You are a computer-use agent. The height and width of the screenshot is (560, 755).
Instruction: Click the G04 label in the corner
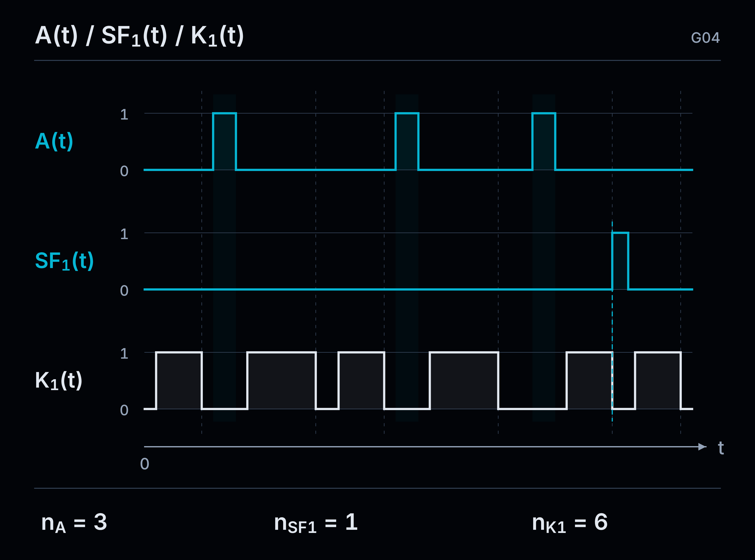(705, 38)
